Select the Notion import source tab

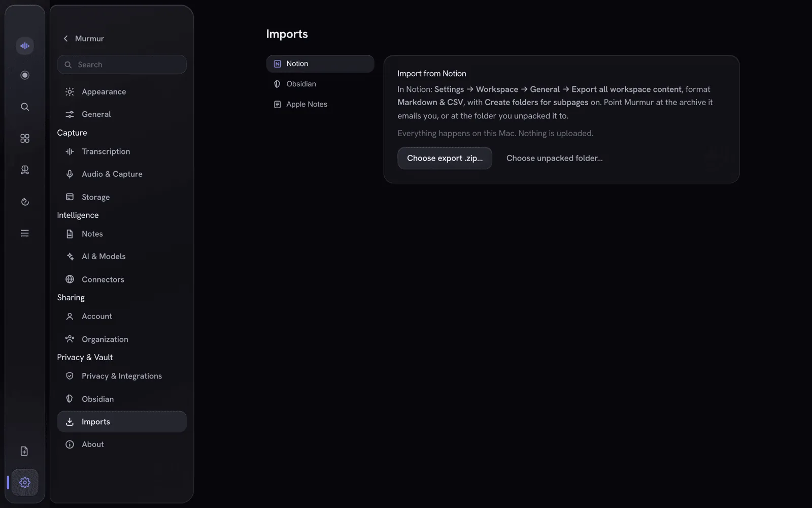pos(320,64)
